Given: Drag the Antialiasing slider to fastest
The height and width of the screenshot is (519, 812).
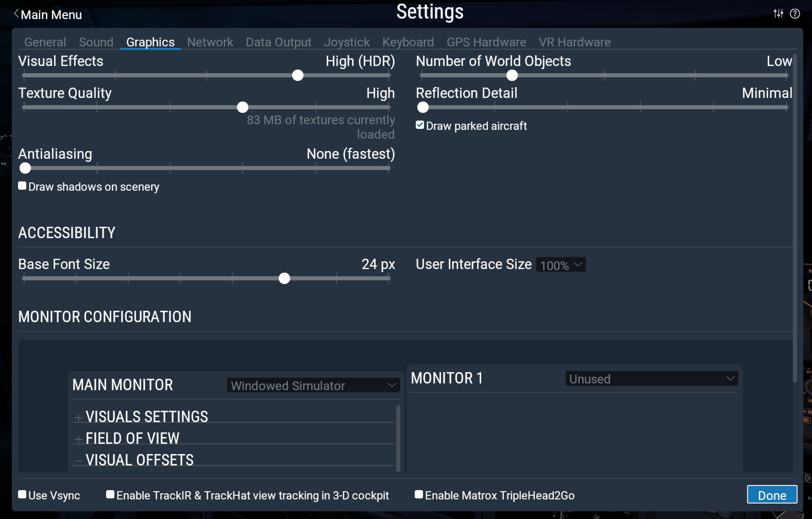Looking at the screenshot, I should [25, 168].
